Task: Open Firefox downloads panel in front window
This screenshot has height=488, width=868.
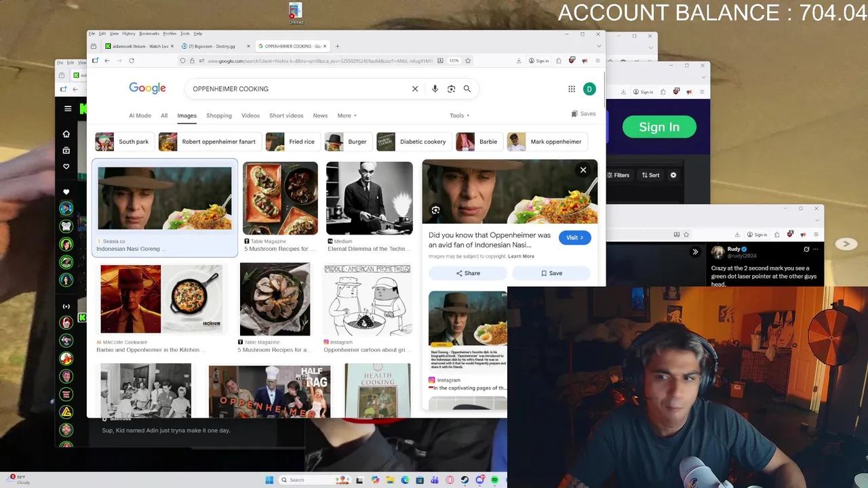Action: click(x=519, y=60)
